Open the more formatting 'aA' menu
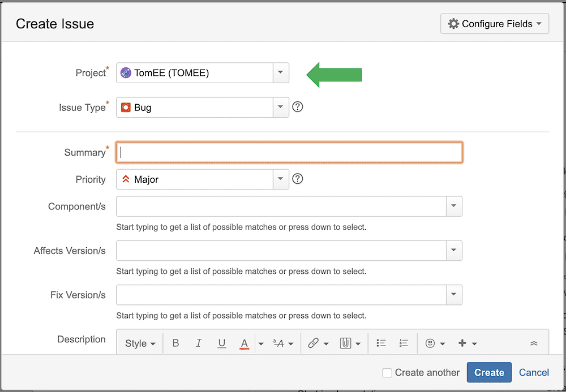Image resolution: width=566 pixels, height=392 pixels. pos(282,343)
